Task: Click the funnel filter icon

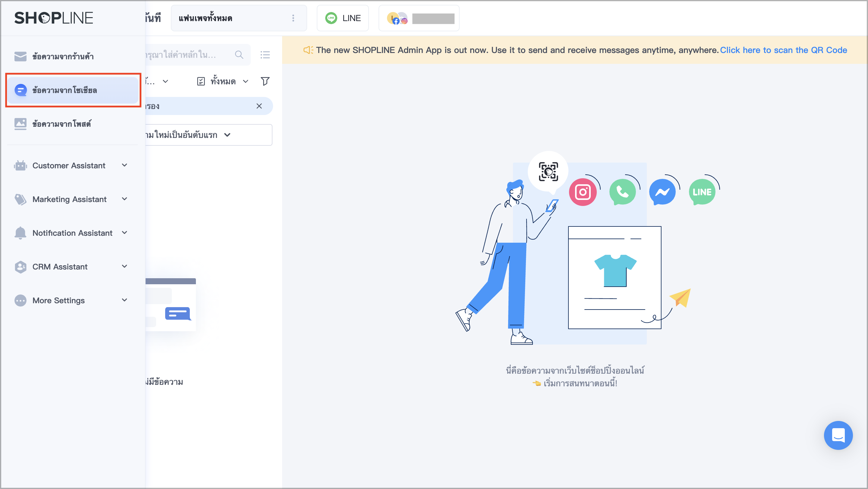Action: tap(265, 81)
